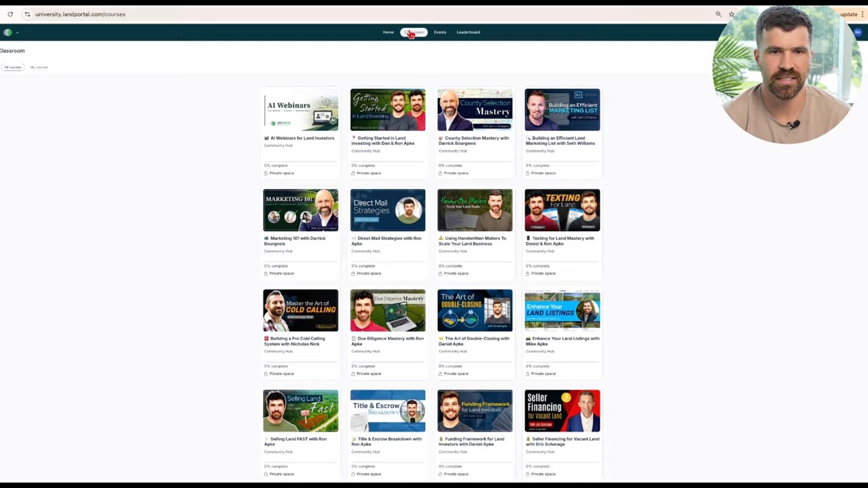
Task: Click the Land Portal community logo
Action: click(x=7, y=32)
